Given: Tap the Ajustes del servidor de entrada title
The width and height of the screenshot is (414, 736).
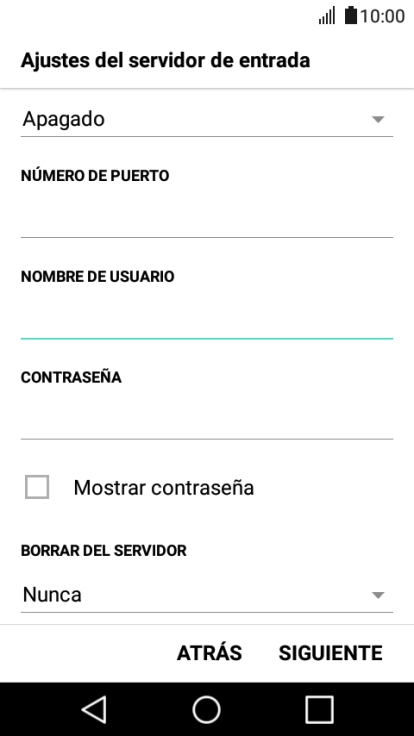Looking at the screenshot, I should tap(165, 61).
